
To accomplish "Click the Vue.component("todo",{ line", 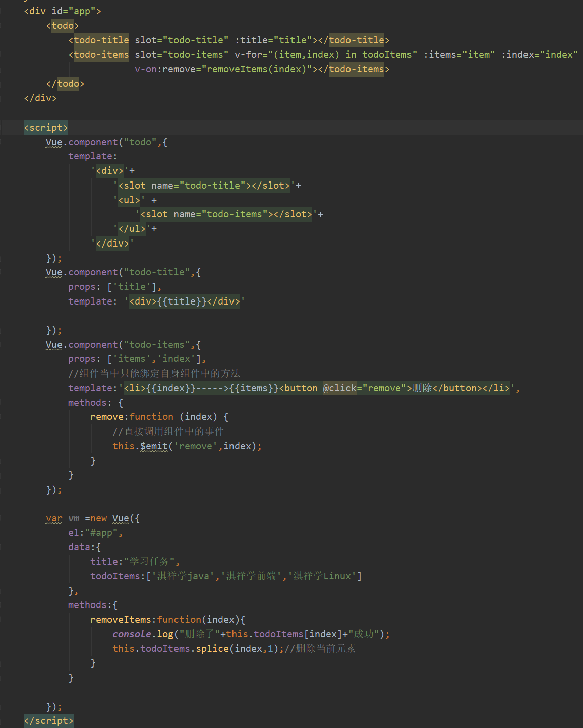I will 106,142.
